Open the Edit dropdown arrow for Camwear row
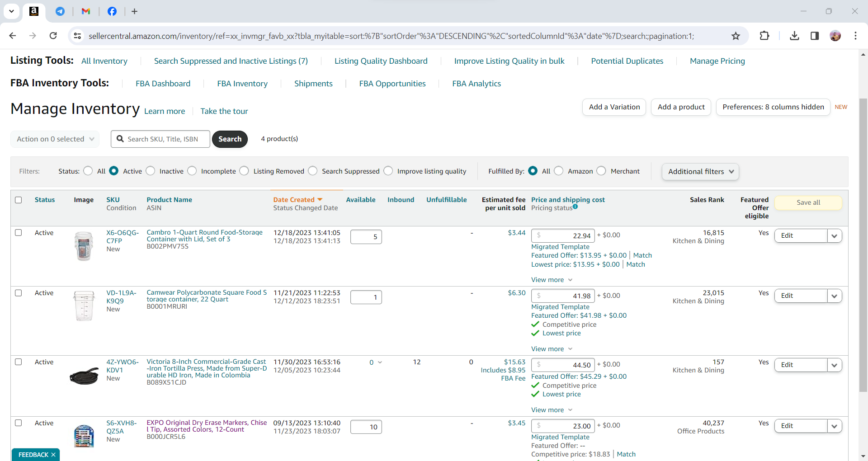Image resolution: width=868 pixels, height=461 pixels. [x=835, y=296]
